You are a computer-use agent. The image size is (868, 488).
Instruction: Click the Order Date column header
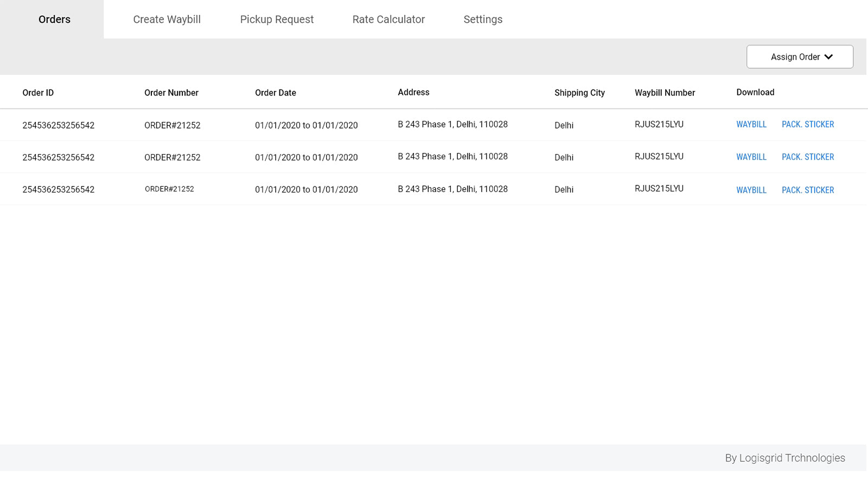click(x=276, y=93)
